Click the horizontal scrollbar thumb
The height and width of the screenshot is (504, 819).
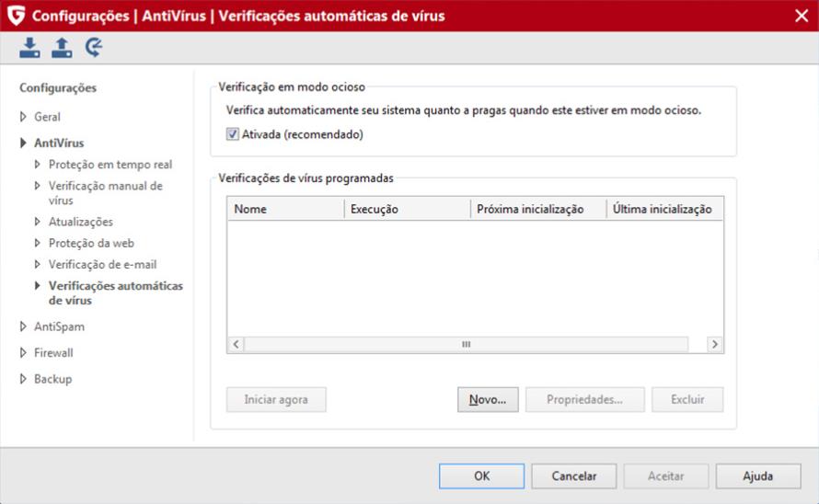pyautogui.click(x=466, y=344)
